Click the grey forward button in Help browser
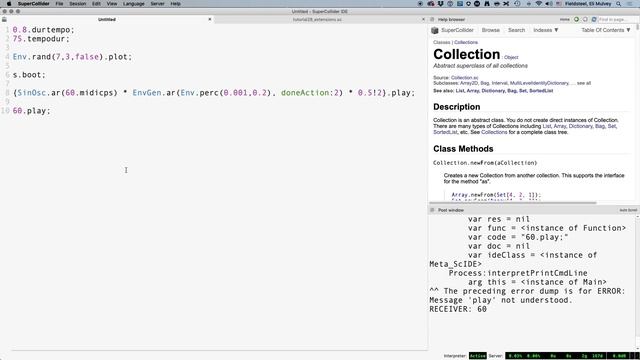 tap(585, 20)
